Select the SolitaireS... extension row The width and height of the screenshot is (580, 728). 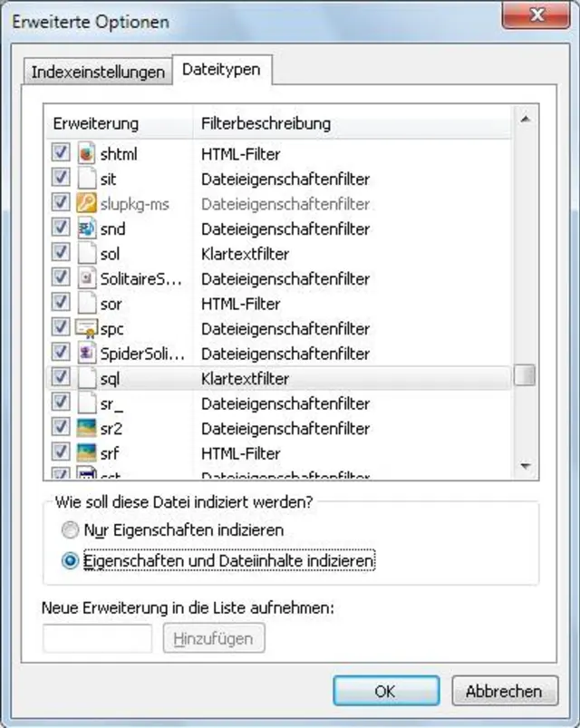278,279
